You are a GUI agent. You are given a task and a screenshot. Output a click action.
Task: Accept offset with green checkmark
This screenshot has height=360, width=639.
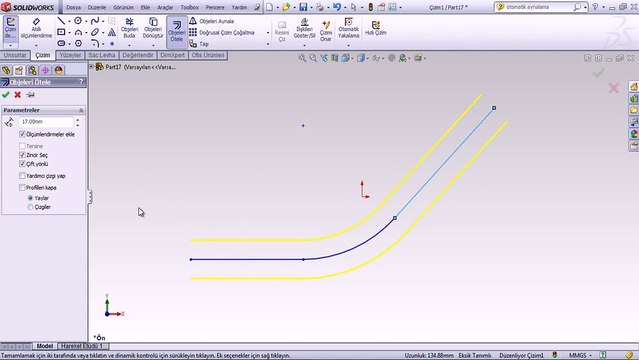click(6, 95)
